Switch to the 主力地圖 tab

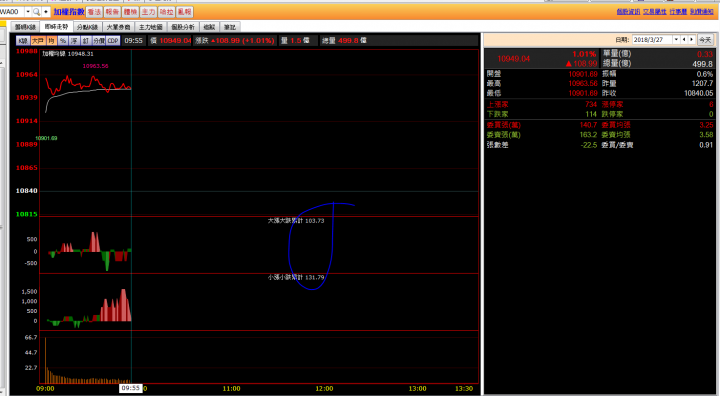pyautogui.click(x=151, y=27)
